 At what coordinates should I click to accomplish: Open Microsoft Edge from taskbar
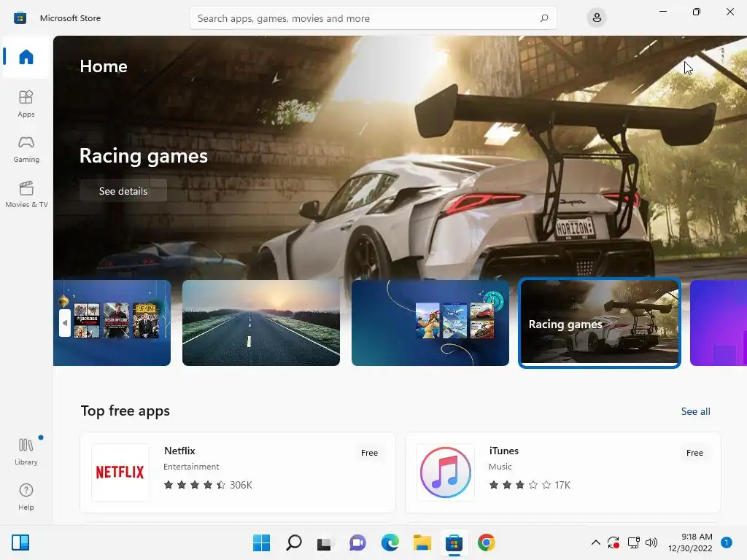tap(390, 542)
